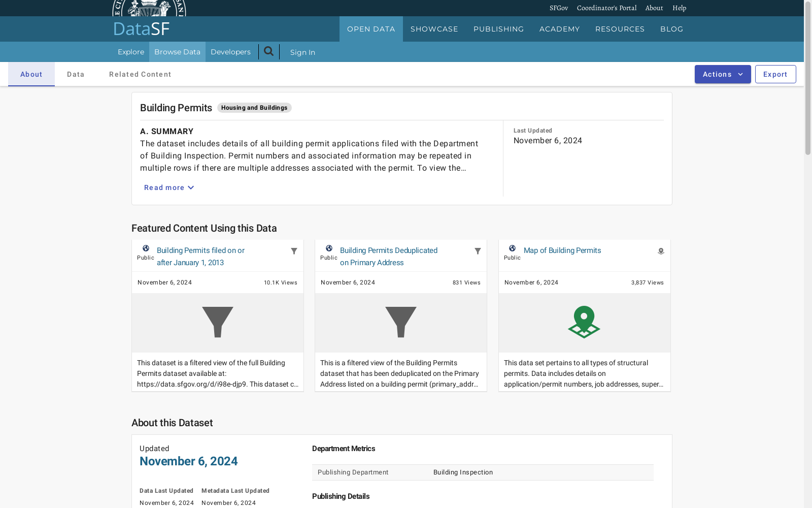The image size is (812, 508).
Task: Click large Updated November 6, 2024 date
Action: pos(189,461)
